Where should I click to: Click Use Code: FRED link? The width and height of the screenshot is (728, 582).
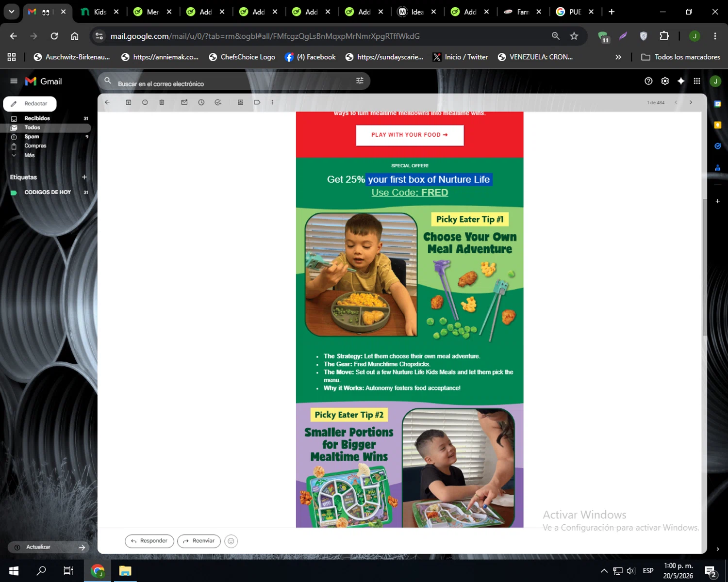[410, 193]
